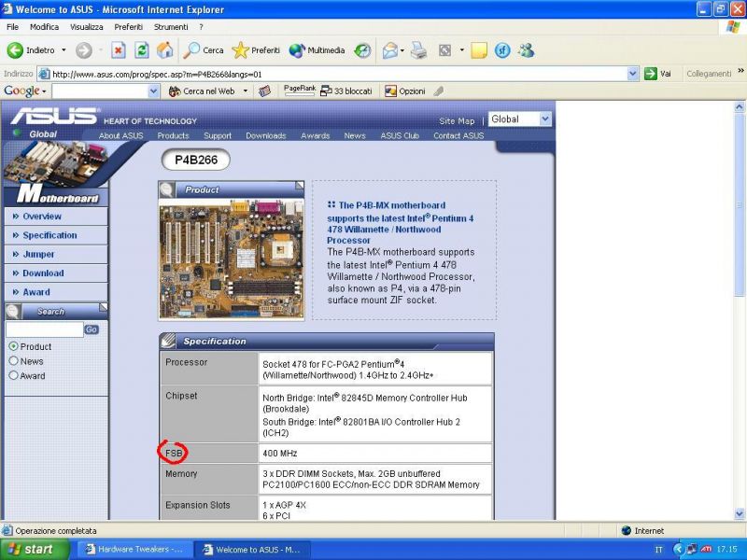Open the Specification sidebar link

pyautogui.click(x=49, y=235)
